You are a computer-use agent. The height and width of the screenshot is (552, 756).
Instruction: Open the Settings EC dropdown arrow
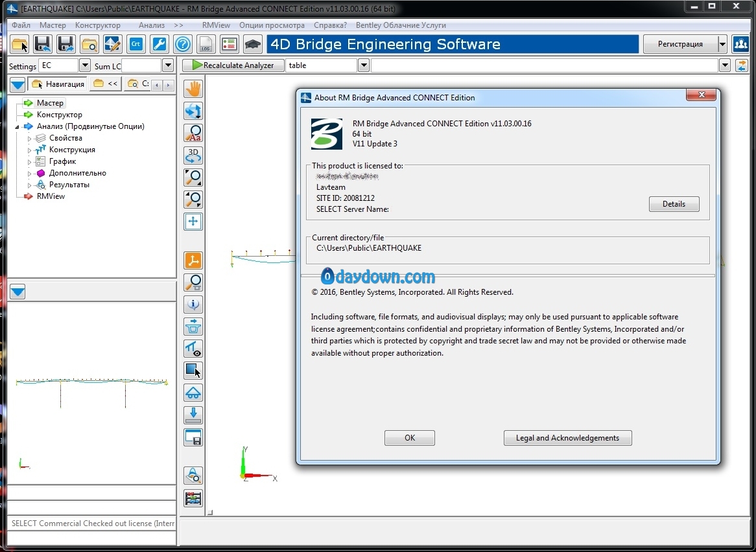click(x=84, y=65)
